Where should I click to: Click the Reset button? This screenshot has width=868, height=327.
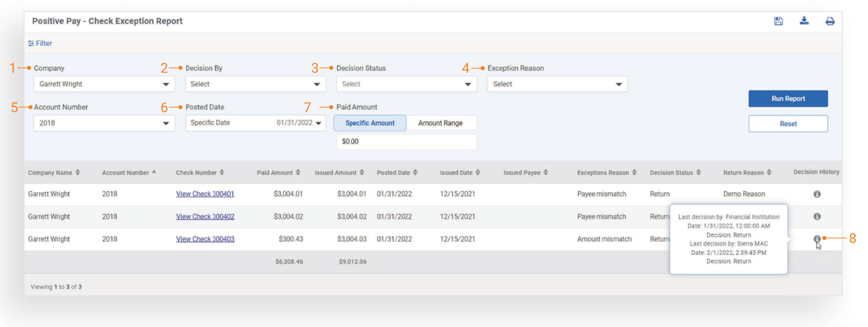(788, 124)
